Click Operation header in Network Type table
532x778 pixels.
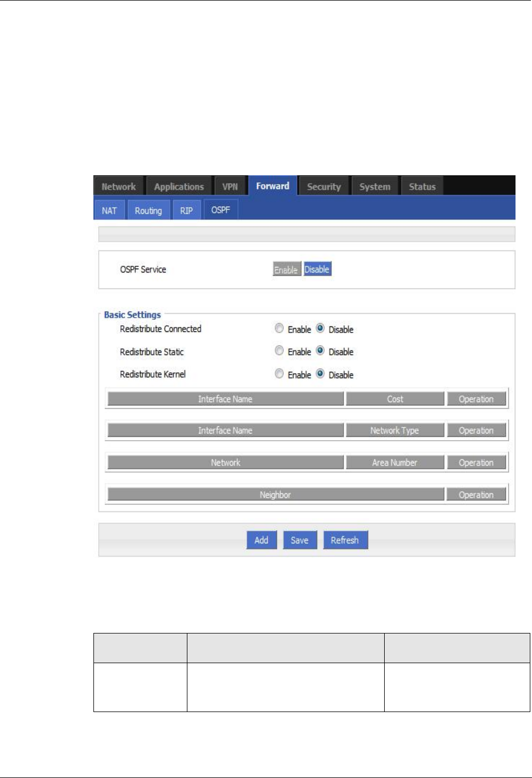pos(476,430)
